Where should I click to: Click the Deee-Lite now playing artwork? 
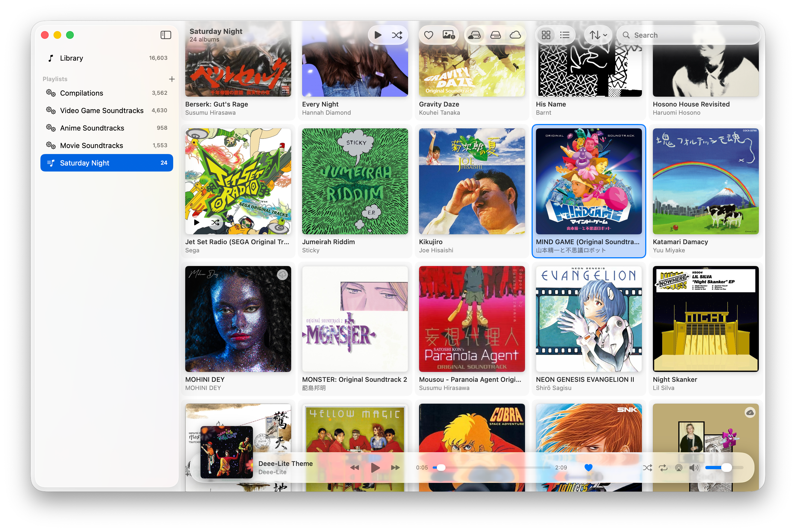(x=227, y=452)
